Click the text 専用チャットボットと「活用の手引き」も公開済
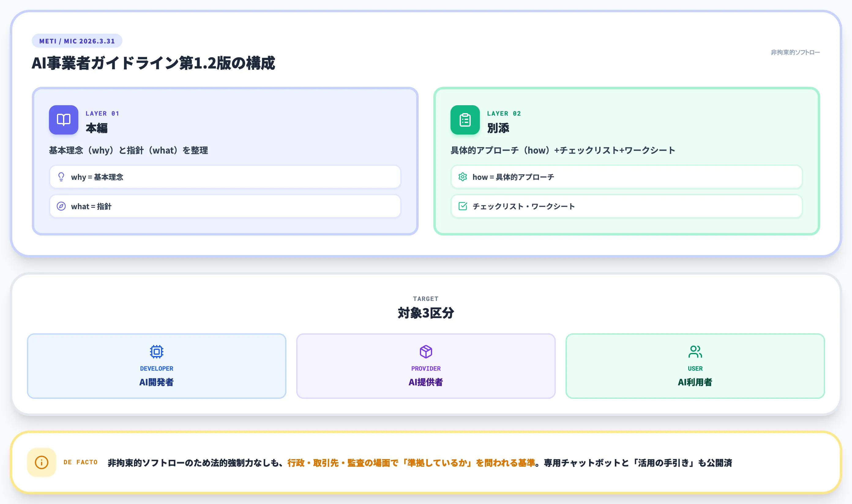The width and height of the screenshot is (852, 504). [x=638, y=463]
